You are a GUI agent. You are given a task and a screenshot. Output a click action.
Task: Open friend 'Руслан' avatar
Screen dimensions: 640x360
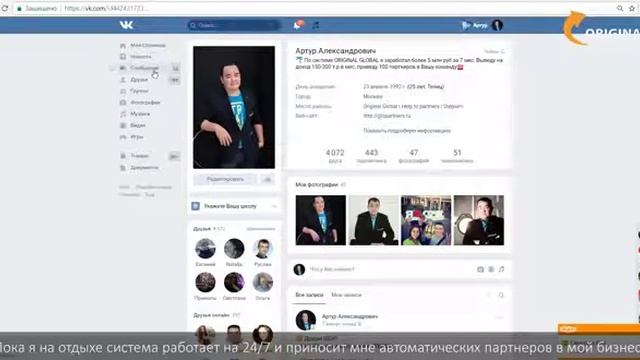pos(262,249)
